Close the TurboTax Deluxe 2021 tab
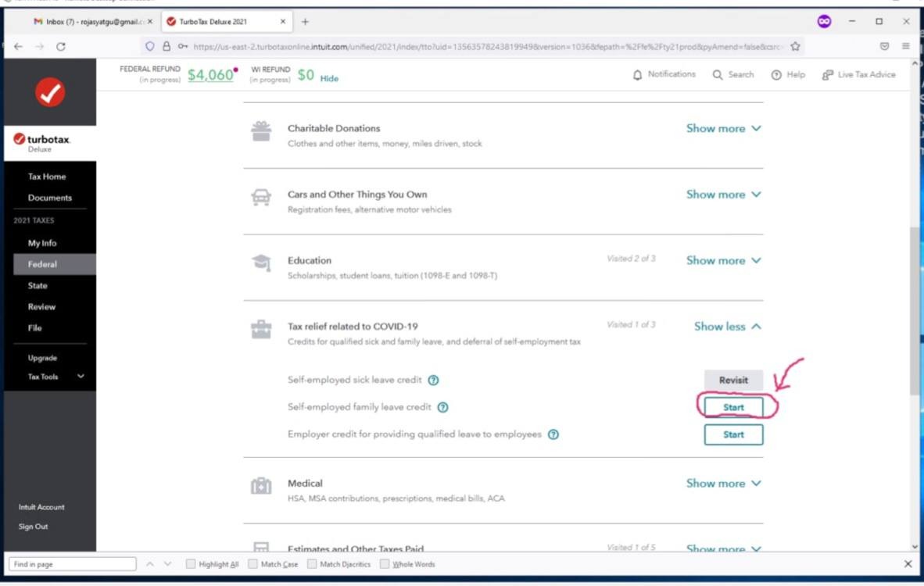924x586 pixels. (x=283, y=21)
